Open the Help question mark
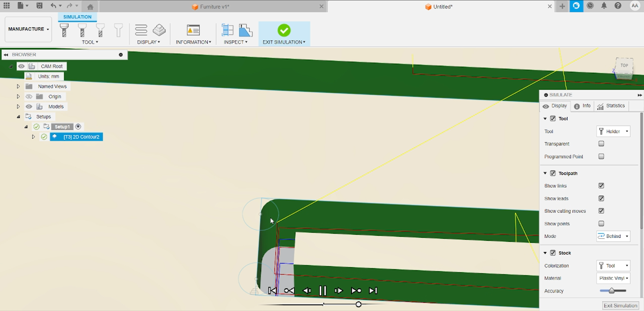This screenshot has height=311, width=644. 618,6
